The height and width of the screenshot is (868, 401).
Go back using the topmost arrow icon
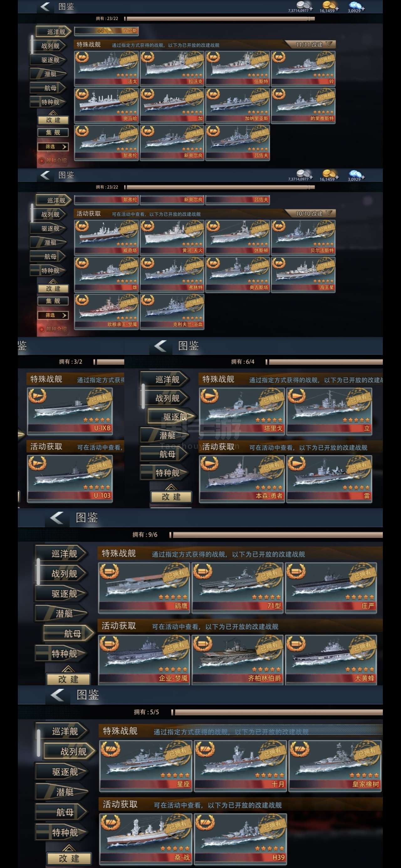click(45, 6)
